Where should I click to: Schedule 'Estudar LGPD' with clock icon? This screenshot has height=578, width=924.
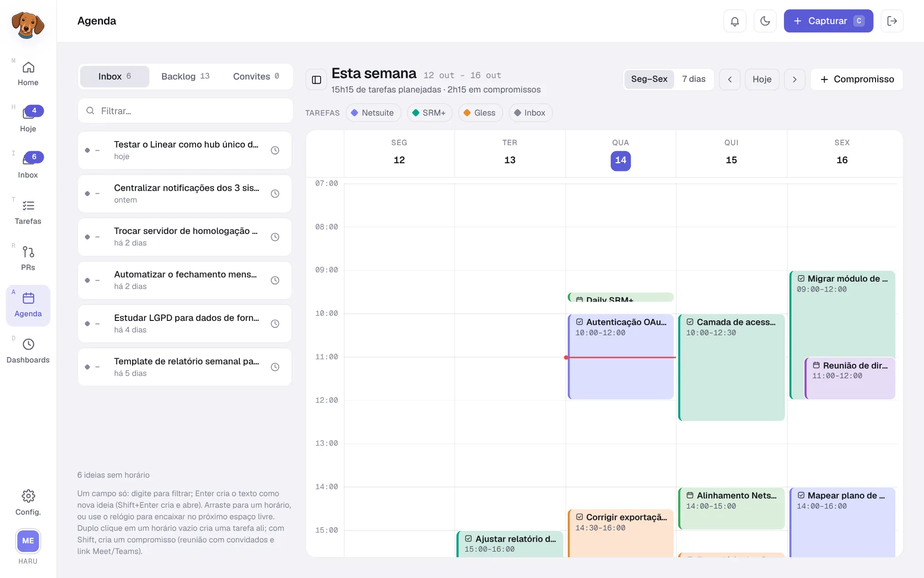pos(275,324)
